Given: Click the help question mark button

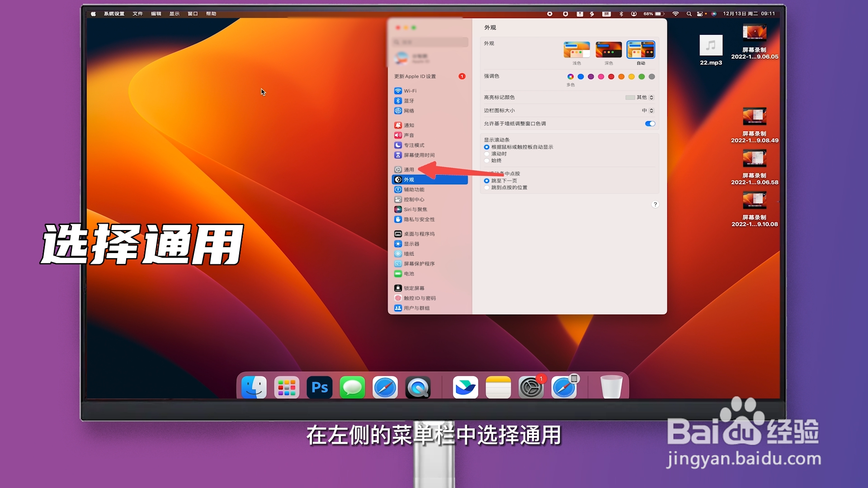Looking at the screenshot, I should [x=655, y=204].
